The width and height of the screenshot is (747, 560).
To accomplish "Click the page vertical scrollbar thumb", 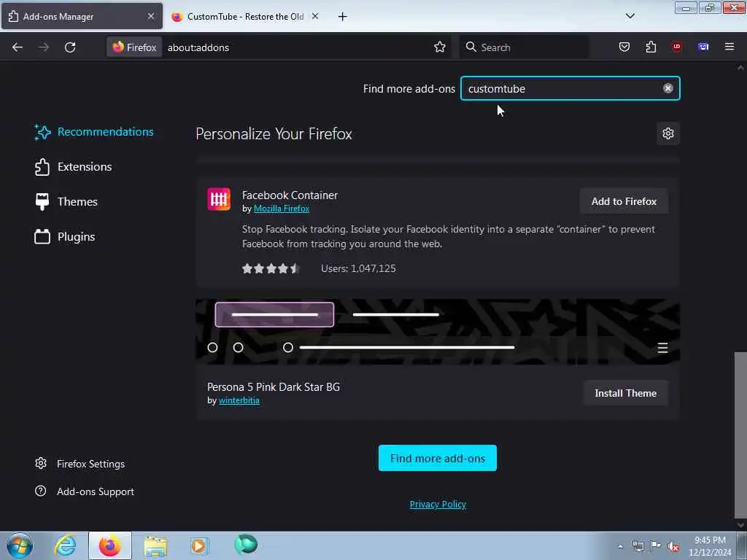I will (x=740, y=435).
